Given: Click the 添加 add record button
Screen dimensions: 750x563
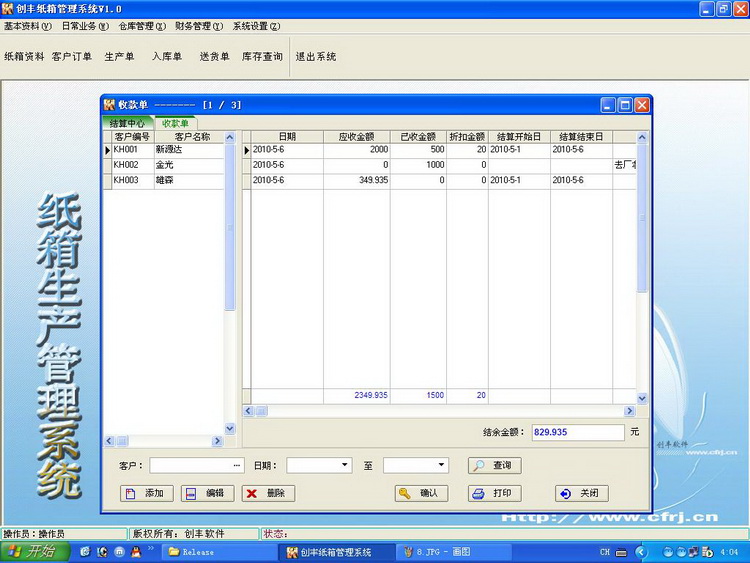Looking at the screenshot, I should pos(146,493).
